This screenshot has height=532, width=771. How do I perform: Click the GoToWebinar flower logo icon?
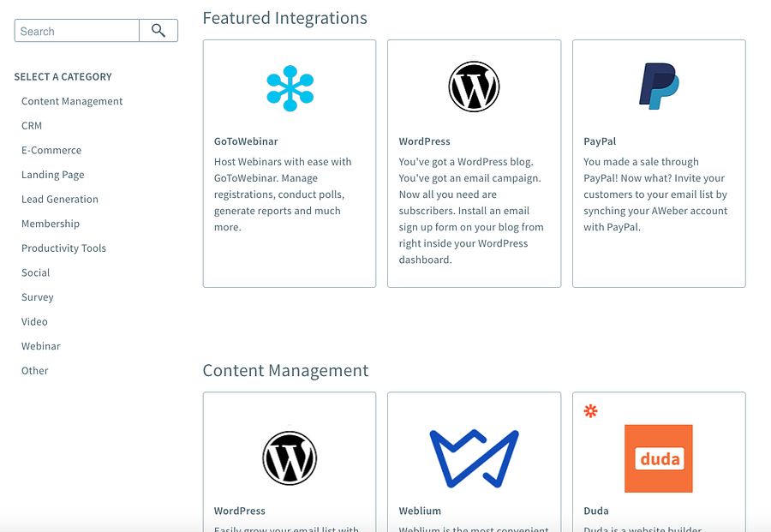click(290, 88)
